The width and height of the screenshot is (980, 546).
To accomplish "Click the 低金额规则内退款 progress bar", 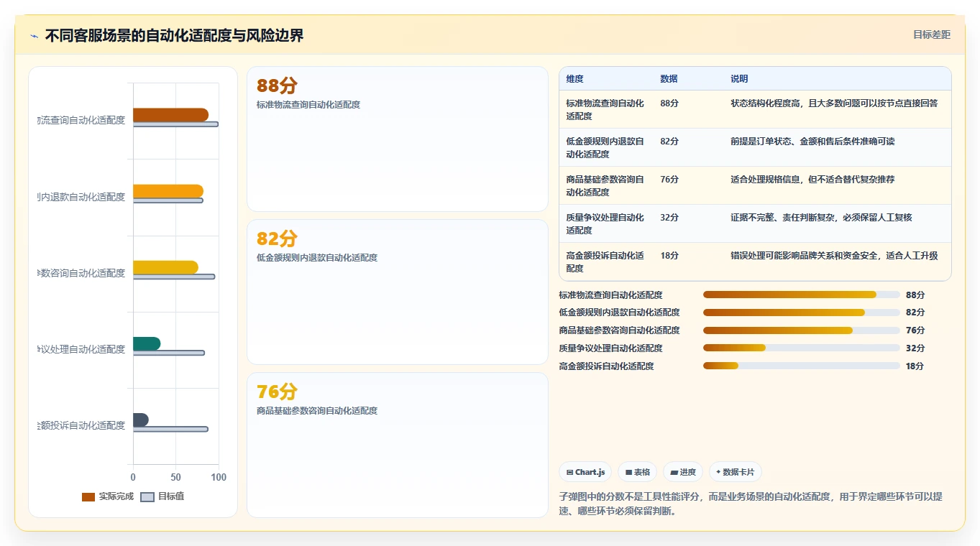I will tap(802, 313).
